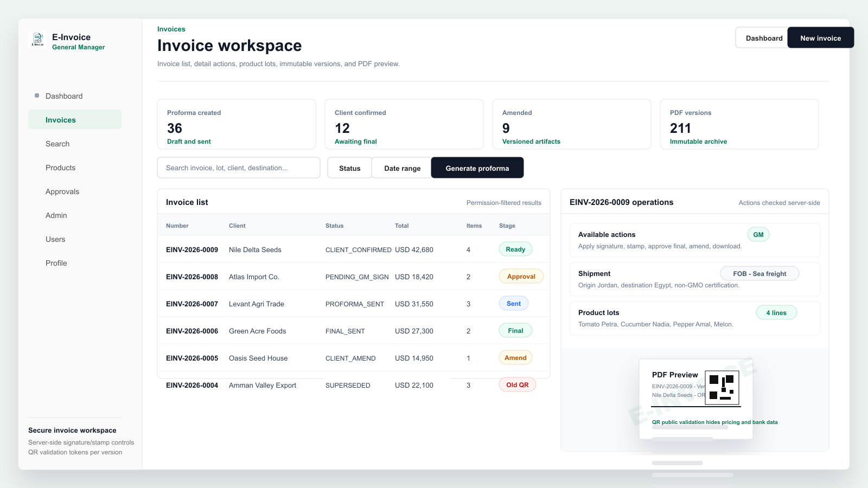Click the 4 lines badge

776,313
